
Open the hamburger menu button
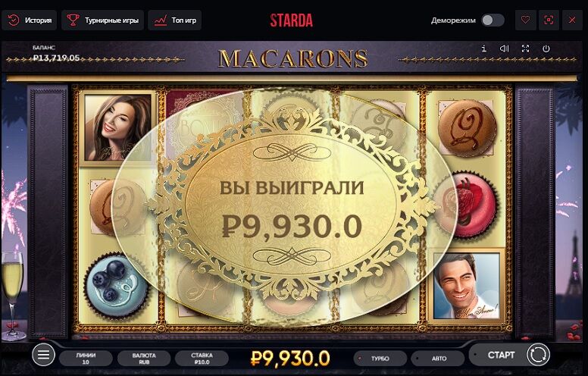[x=43, y=354]
